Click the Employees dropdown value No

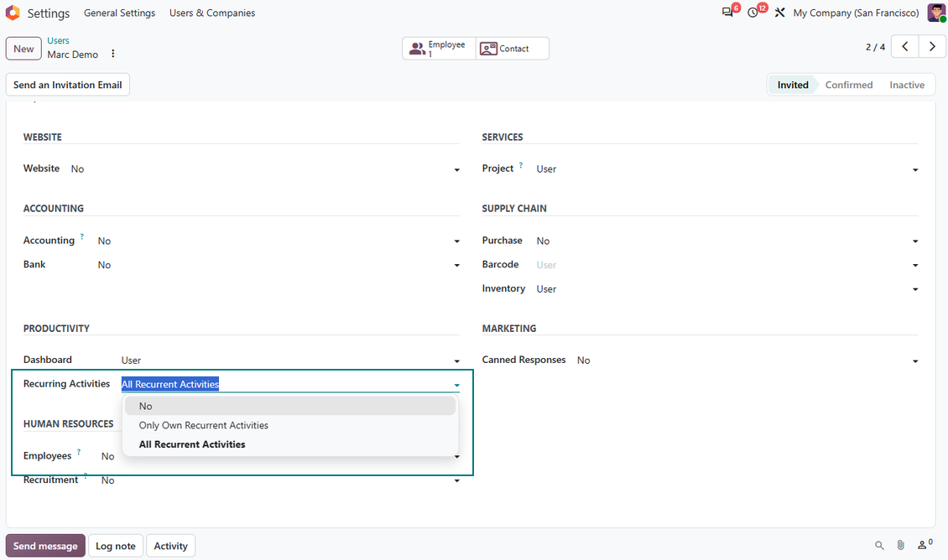point(107,456)
